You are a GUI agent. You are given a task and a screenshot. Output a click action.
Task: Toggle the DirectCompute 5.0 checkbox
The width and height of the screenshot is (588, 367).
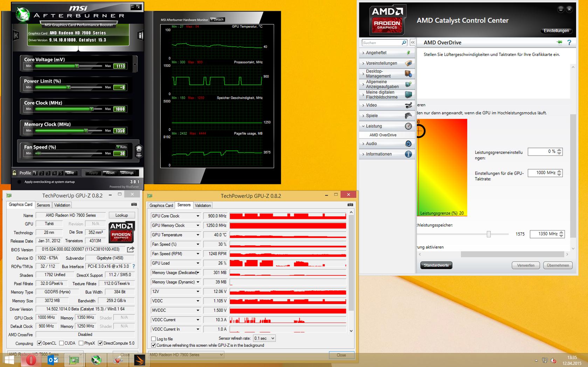100,343
